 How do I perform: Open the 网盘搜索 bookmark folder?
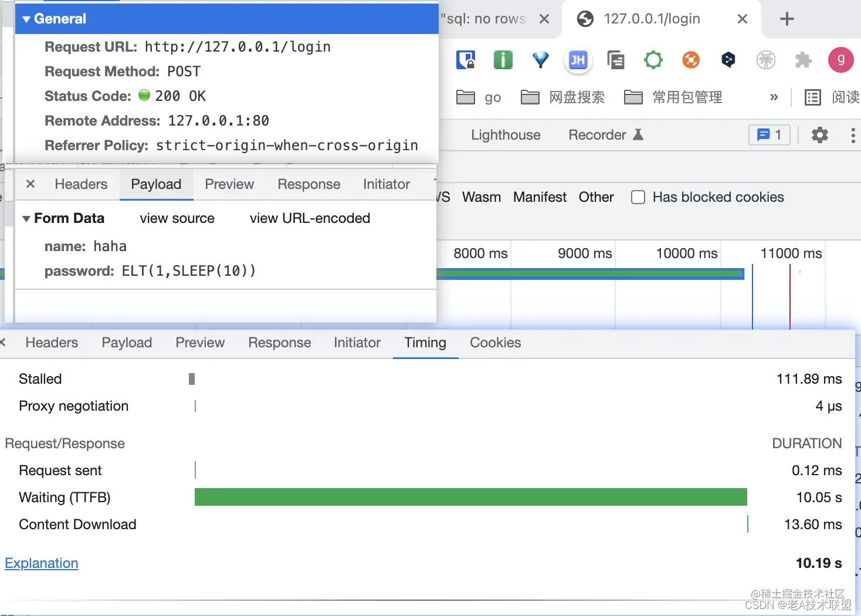pos(562,97)
